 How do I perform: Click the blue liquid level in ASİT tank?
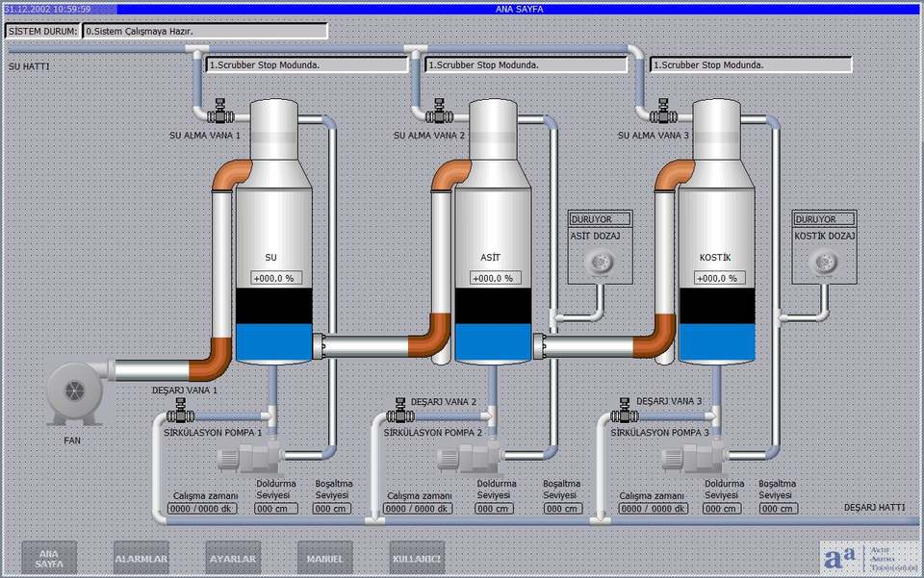point(493,341)
